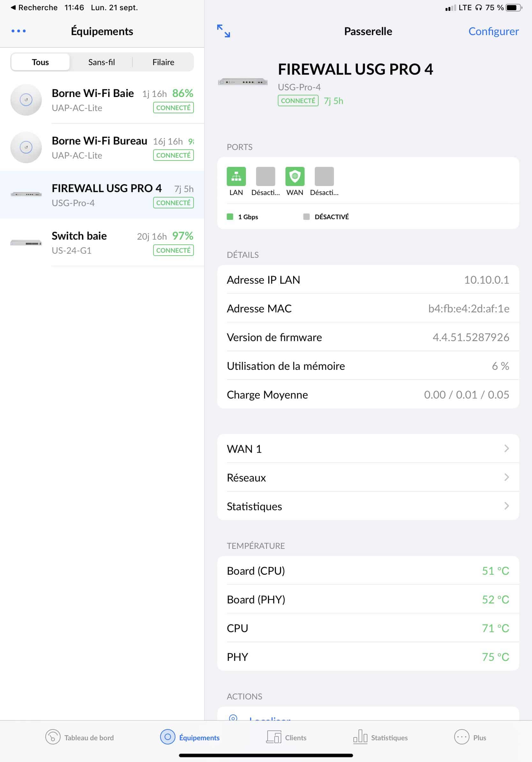Open the Statistiques bottom tab
This screenshot has width=532, height=762.
[381, 737]
